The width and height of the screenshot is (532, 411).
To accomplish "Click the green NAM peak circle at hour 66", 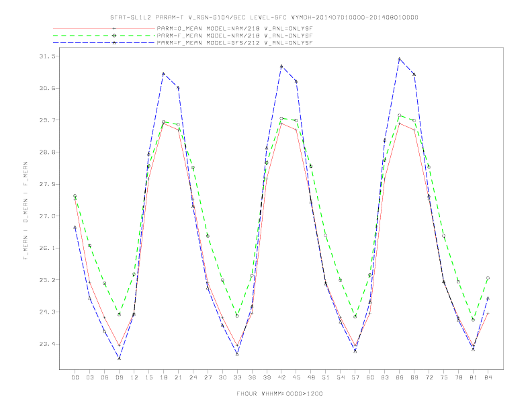I will pos(400,116).
